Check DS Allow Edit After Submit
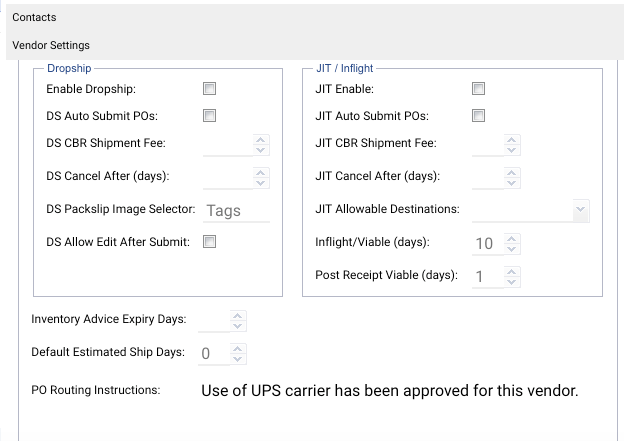624x441 pixels. tap(209, 241)
